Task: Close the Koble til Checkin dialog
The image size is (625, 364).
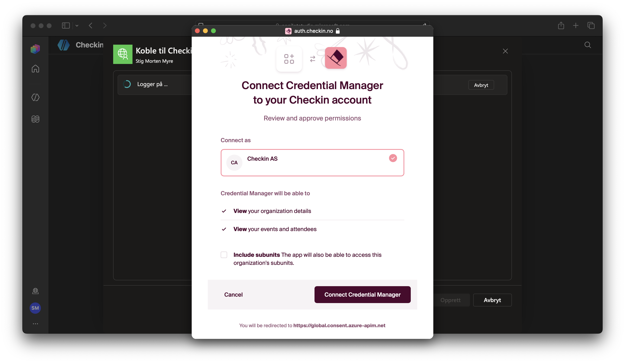Action: point(505,51)
